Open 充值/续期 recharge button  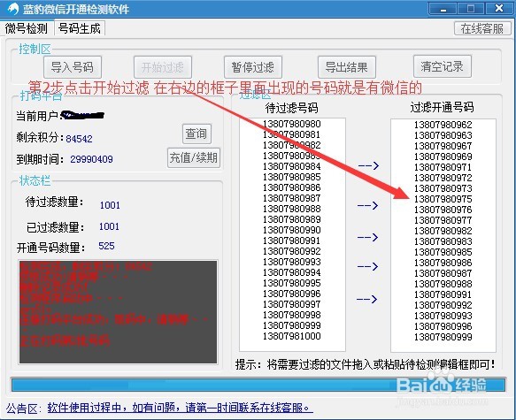tap(194, 157)
